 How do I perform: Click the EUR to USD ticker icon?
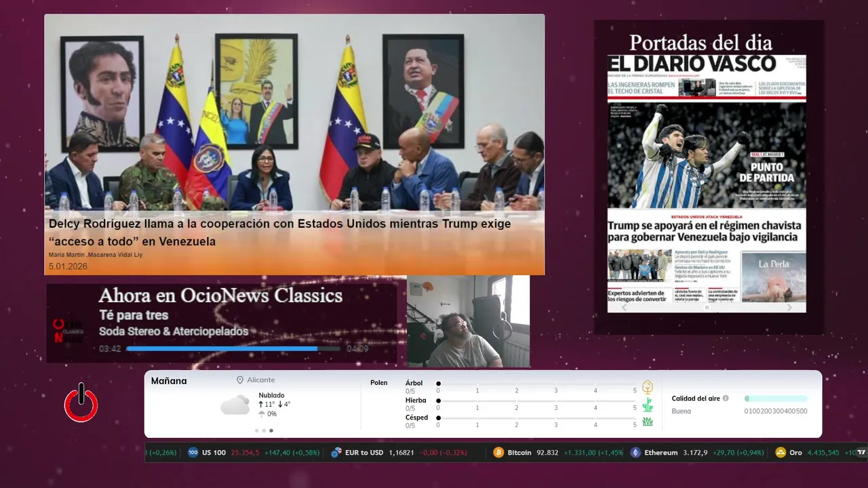(336, 452)
